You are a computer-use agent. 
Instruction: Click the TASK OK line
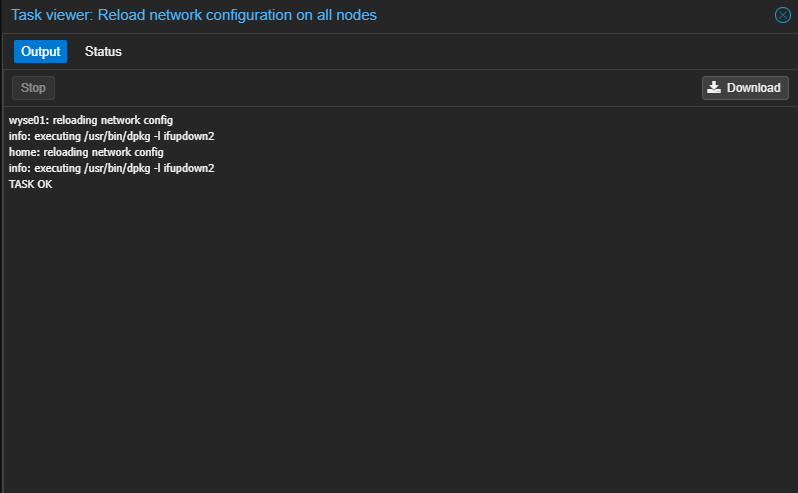coord(31,184)
